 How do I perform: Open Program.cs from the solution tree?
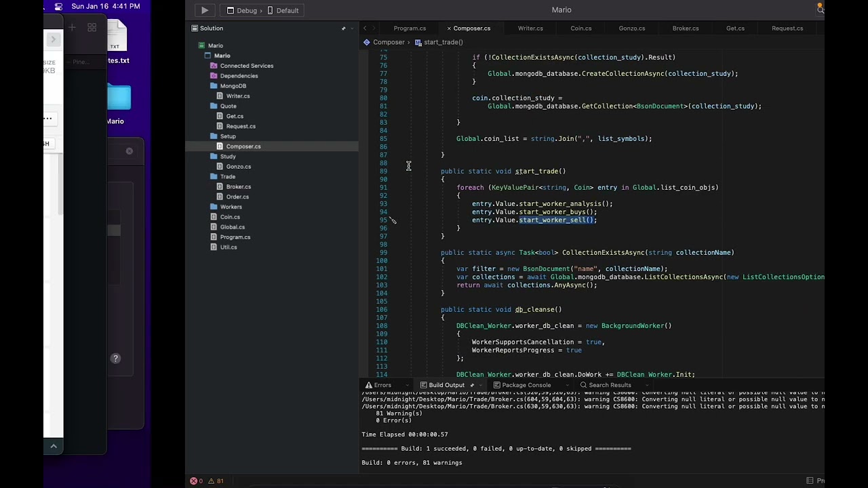(231, 237)
